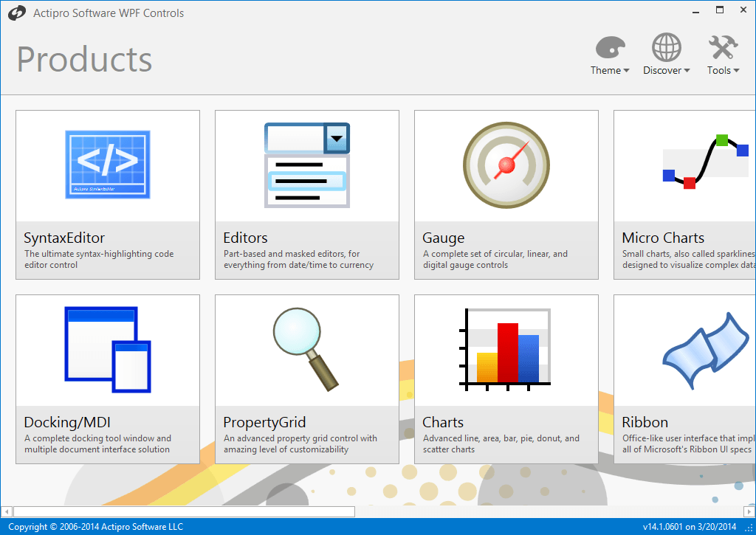Select the Gauge dial icon
The height and width of the screenshot is (535, 756).
[x=506, y=165]
